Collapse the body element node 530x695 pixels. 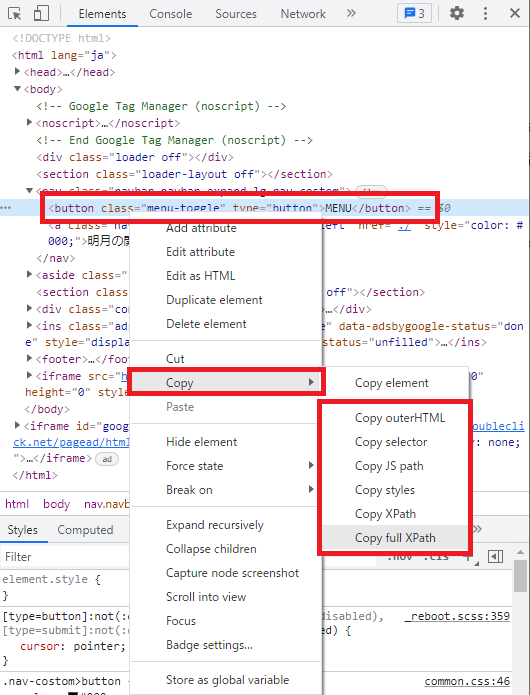tap(17, 89)
